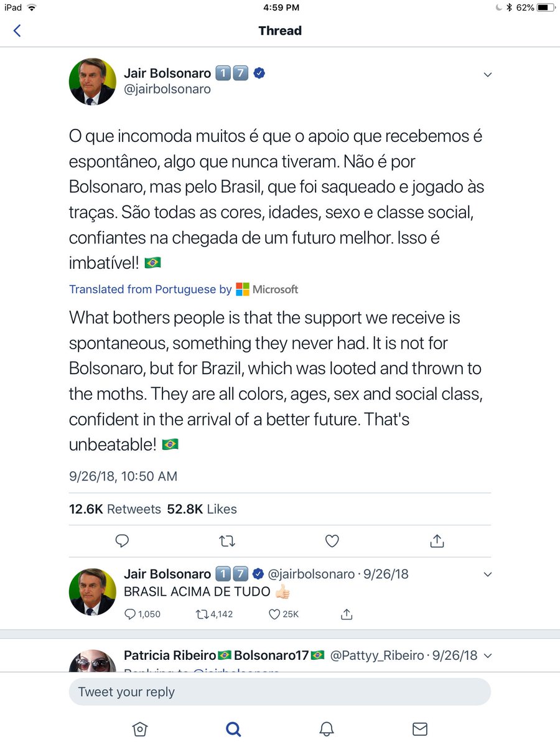
Task: Like the BRASIL ACIMA DE TUDO reply
Action: click(284, 614)
